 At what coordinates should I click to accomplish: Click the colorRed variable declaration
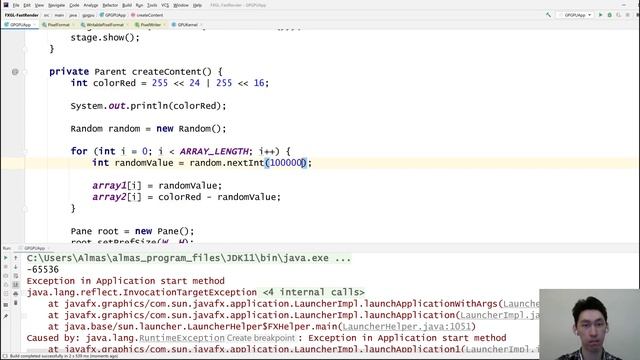pyautogui.click(x=114, y=83)
